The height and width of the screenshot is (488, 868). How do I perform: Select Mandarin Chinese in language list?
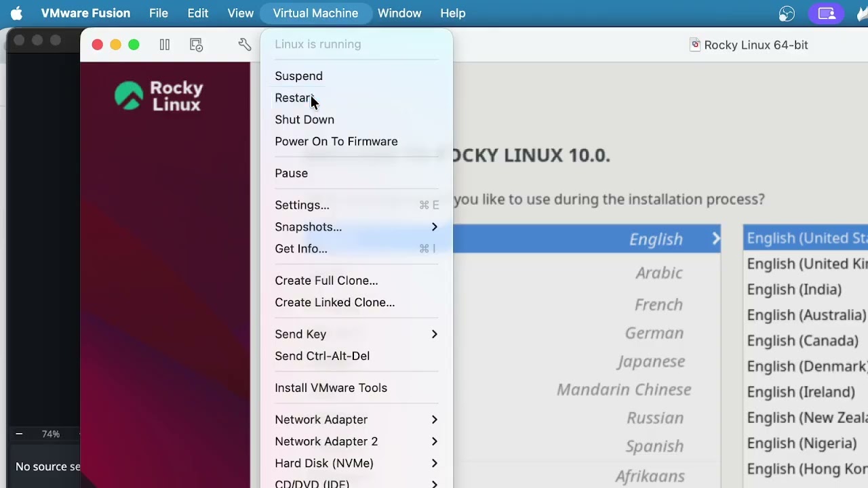coord(624,389)
